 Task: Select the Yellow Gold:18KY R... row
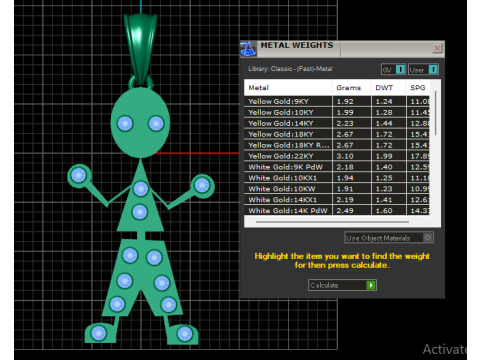(337, 145)
